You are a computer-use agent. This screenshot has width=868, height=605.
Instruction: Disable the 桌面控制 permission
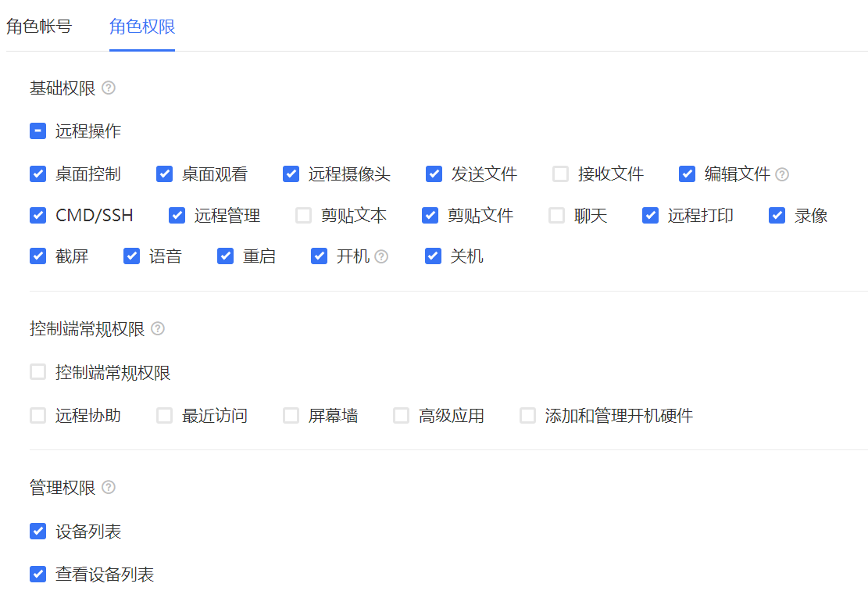[38, 174]
